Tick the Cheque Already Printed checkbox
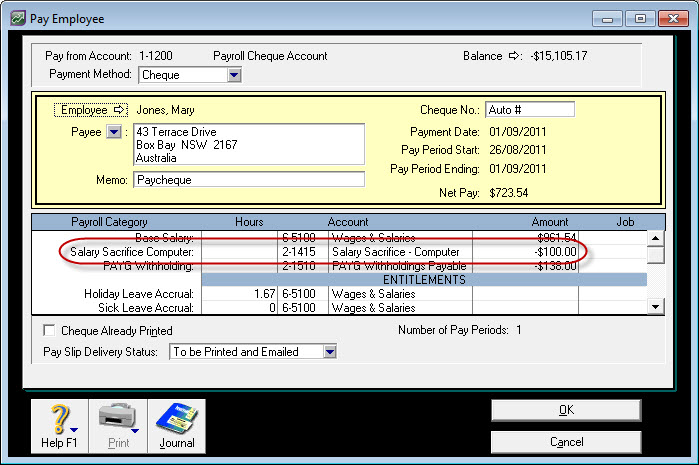Screen dimensions: 699x465 coord(49,330)
